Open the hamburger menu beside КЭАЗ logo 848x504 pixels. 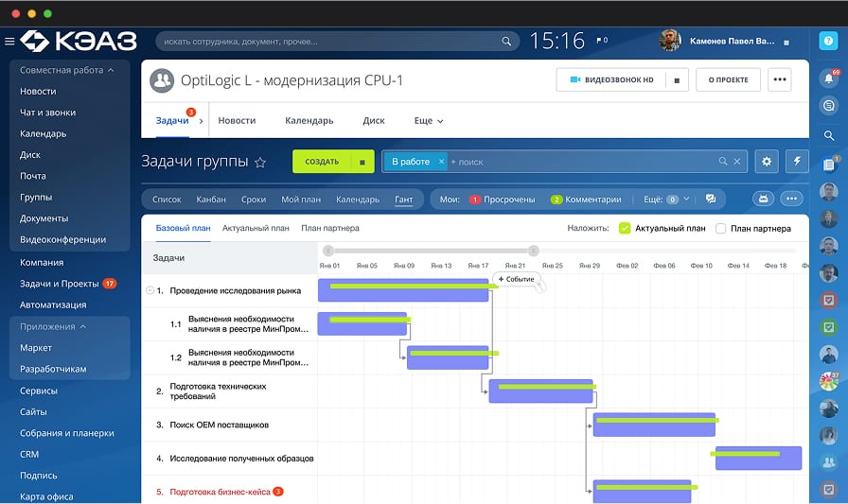click(9, 41)
